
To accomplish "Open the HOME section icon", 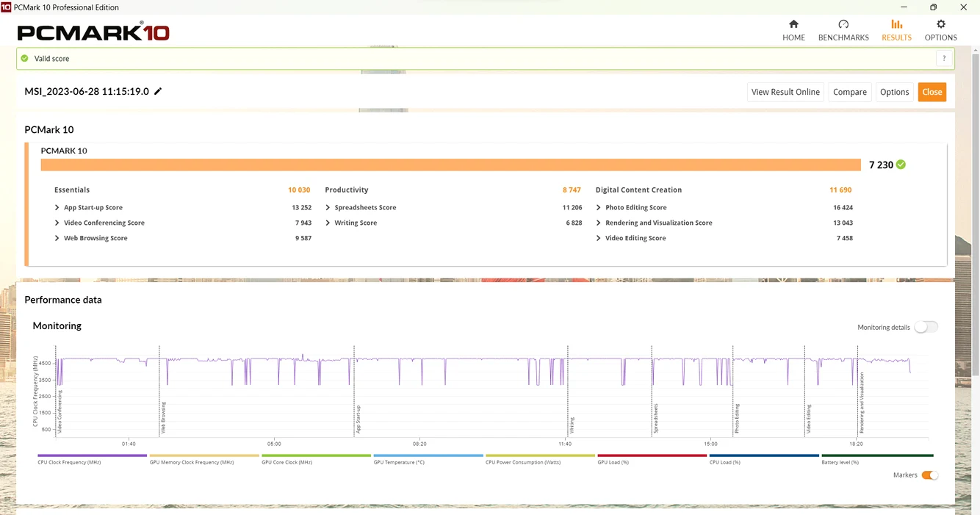I will coord(793,24).
